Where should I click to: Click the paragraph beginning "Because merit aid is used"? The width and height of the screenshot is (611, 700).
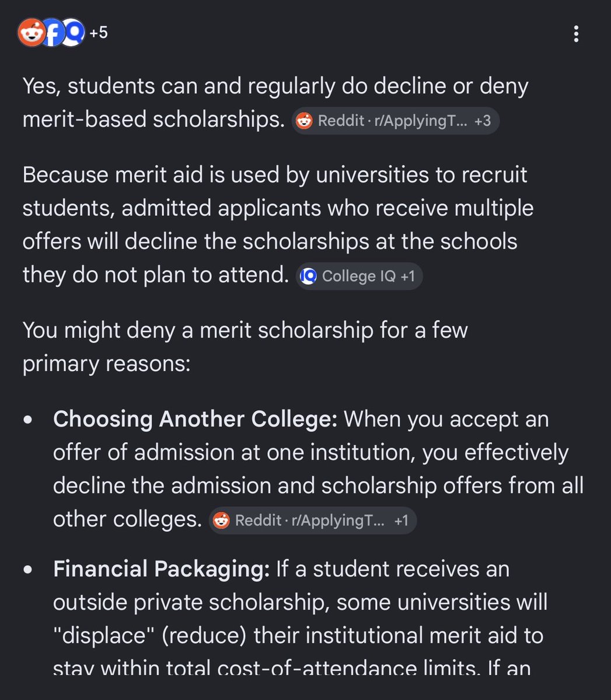tap(278, 225)
